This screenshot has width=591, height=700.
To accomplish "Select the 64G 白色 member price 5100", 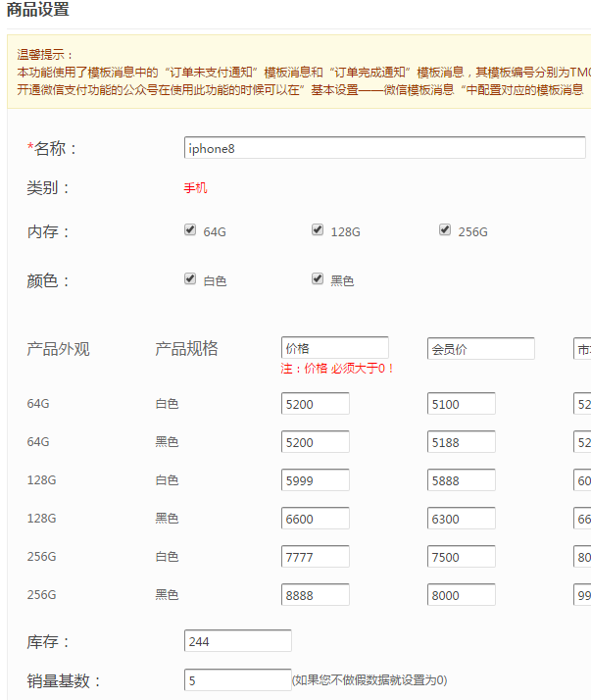I will click(461, 404).
